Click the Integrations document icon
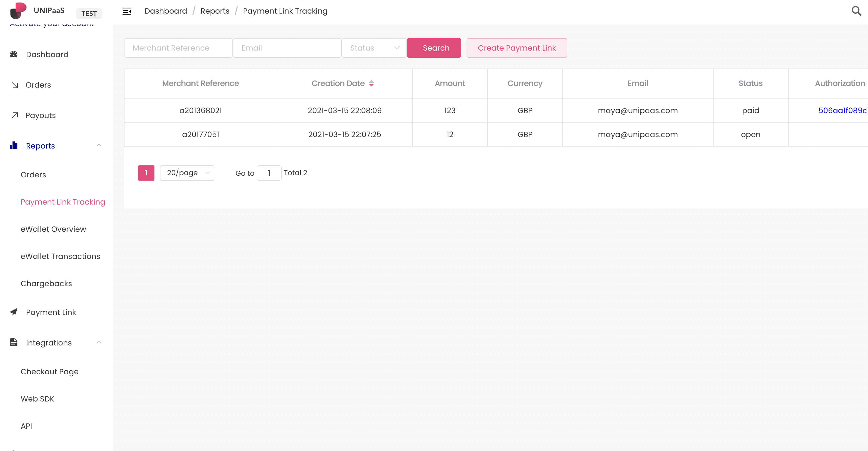The width and height of the screenshot is (868, 451). pos(14,342)
